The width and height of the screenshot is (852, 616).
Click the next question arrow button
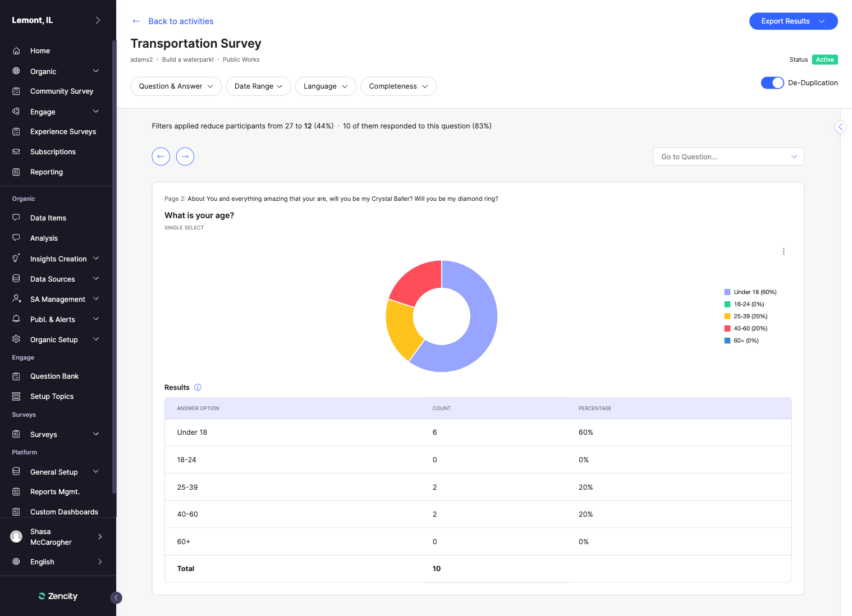[x=185, y=157]
